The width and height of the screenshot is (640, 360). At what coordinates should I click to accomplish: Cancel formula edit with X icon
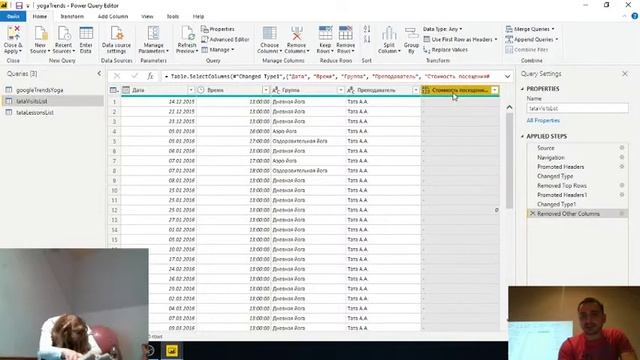(x=117, y=76)
